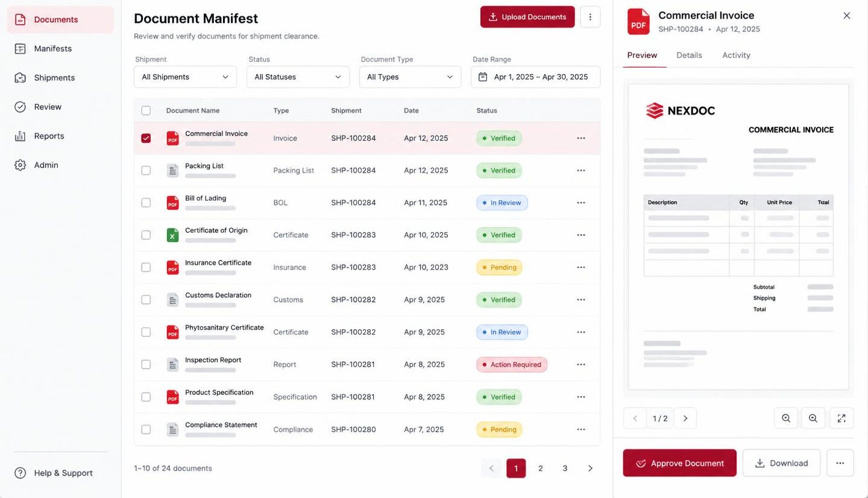This screenshot has width=868, height=498.
Task: Check the Customs Declaration row checkbox
Action: (146, 300)
